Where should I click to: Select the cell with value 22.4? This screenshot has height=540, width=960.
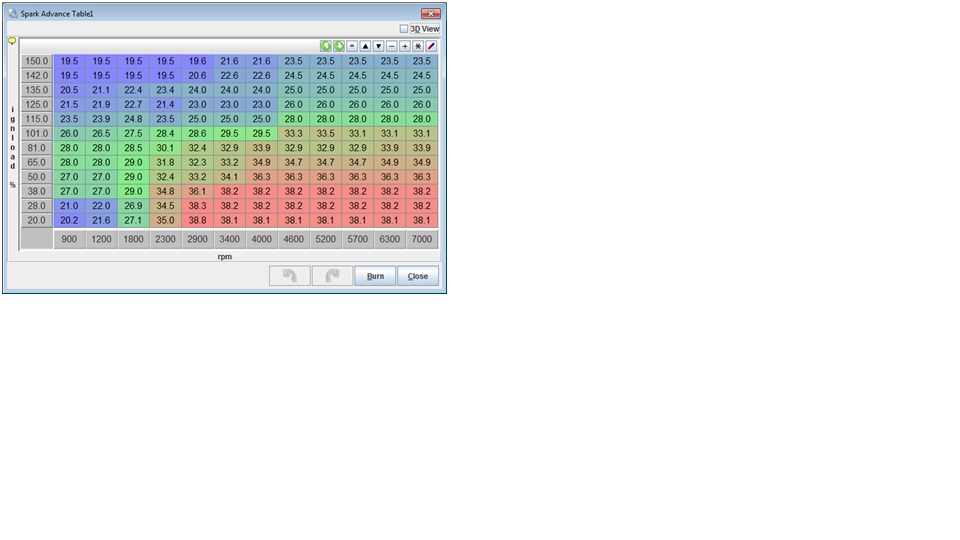tap(133, 90)
